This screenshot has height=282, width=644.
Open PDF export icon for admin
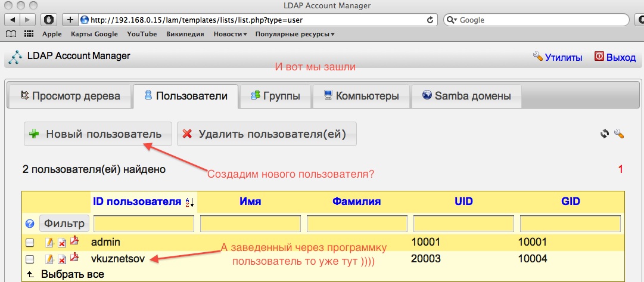pos(74,241)
